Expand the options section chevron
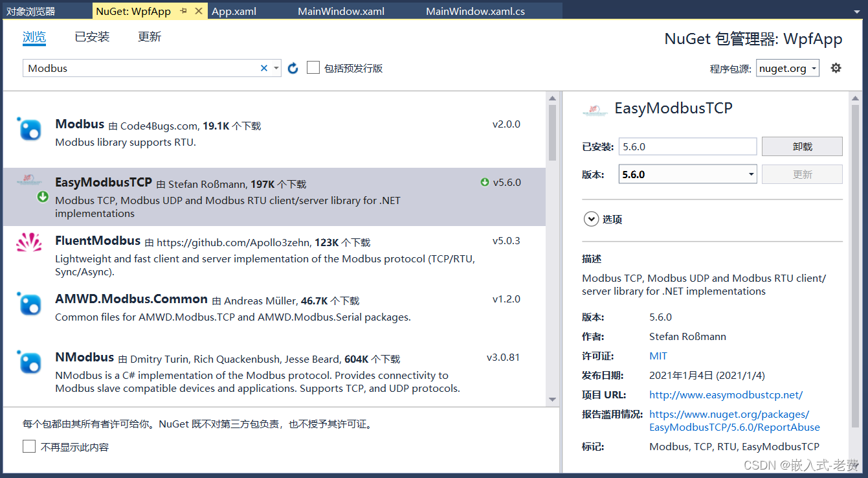868x478 pixels. click(x=591, y=220)
